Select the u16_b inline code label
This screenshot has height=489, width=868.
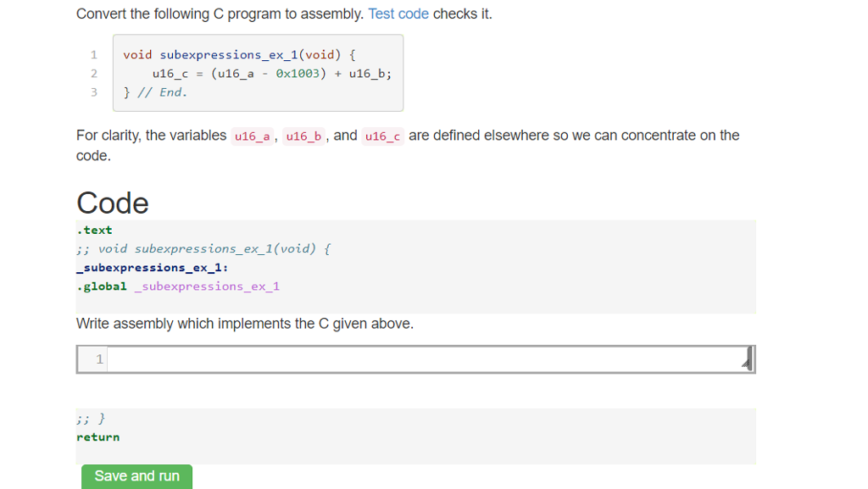[303, 136]
